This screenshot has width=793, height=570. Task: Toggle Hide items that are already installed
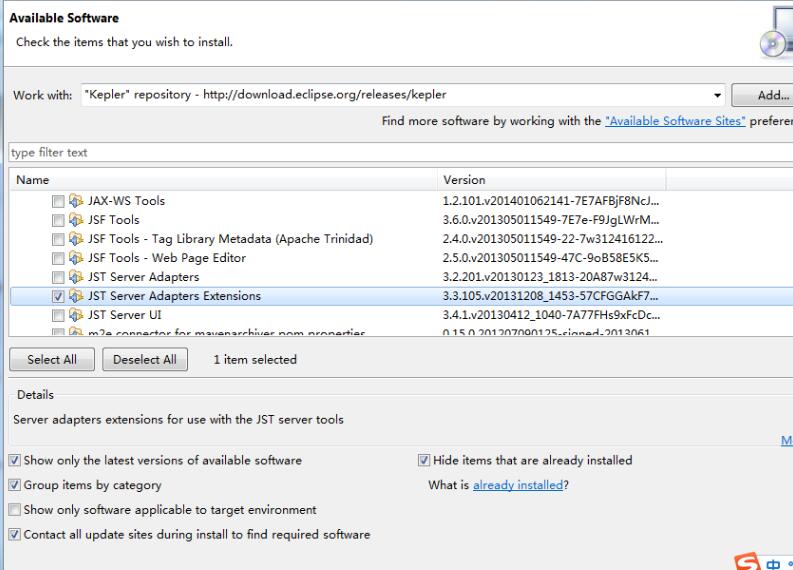424,460
